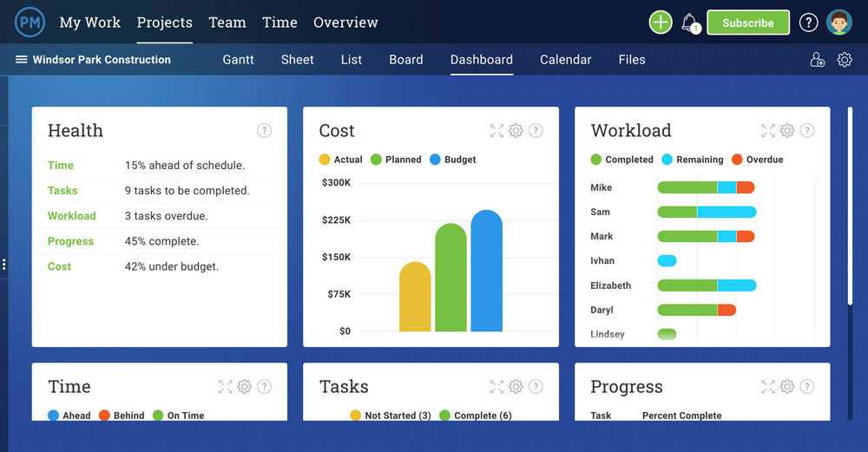
Task: Click the Time link in Health
Action: (x=61, y=166)
